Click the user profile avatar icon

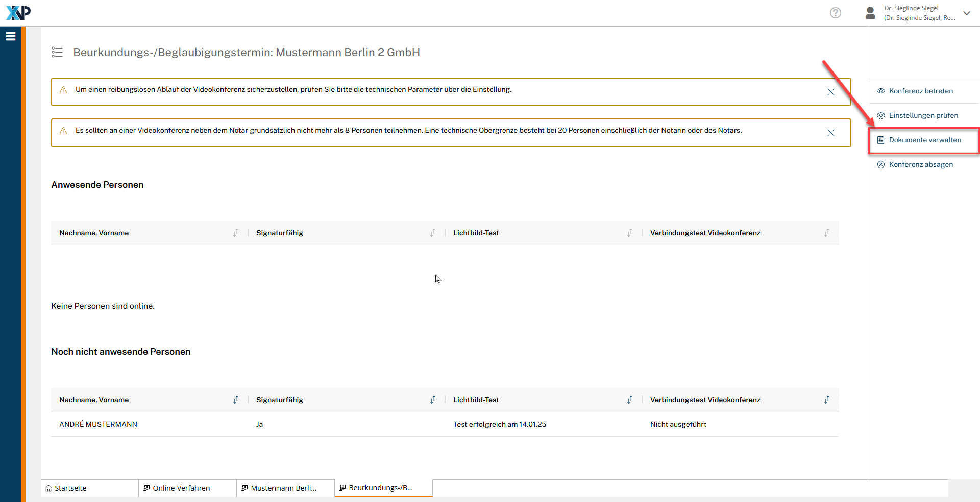(x=871, y=13)
